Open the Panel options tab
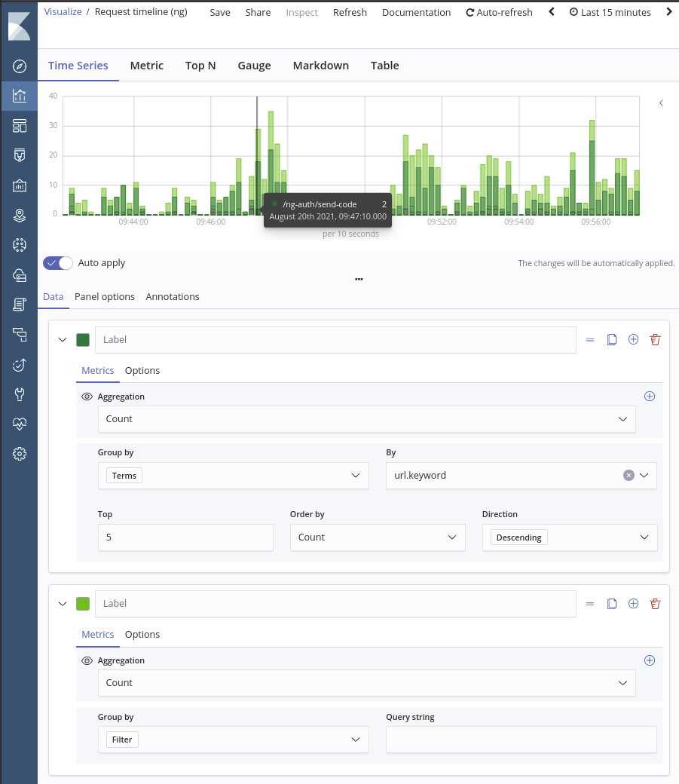The width and height of the screenshot is (679, 784). coord(105,297)
